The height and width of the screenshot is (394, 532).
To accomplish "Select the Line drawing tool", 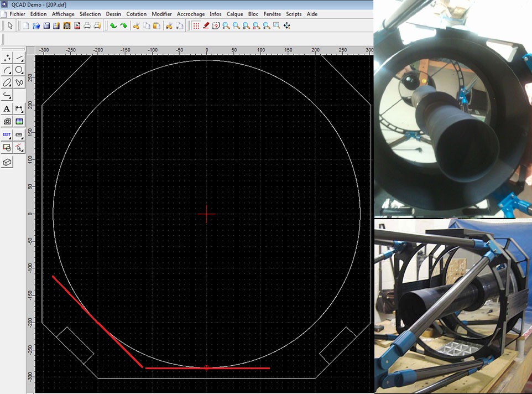I will point(19,58).
